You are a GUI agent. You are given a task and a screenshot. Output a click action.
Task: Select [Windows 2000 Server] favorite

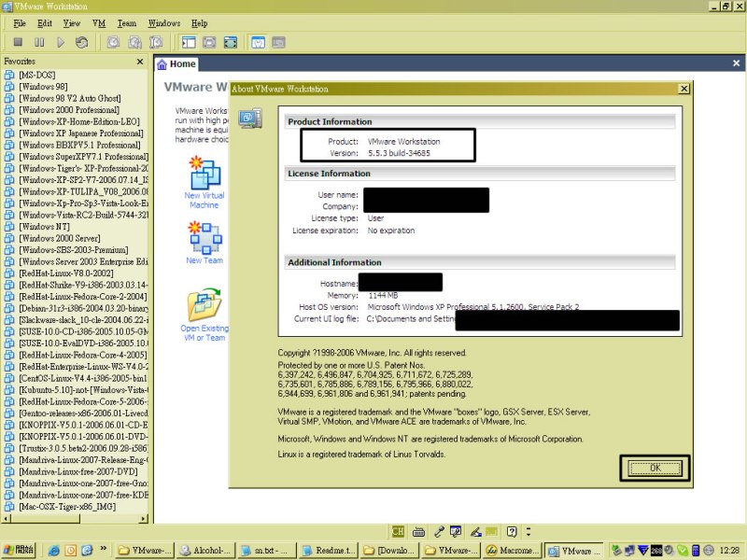point(59,238)
